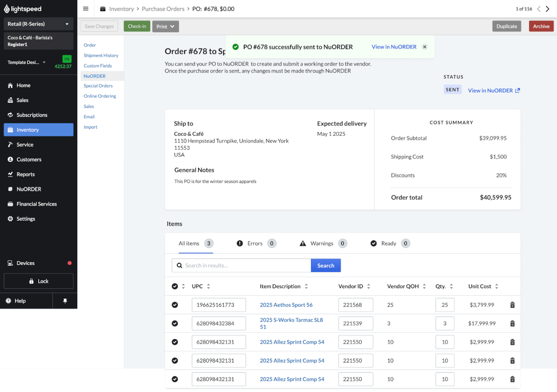
Task: Click the Lock button
Action: coord(39,281)
